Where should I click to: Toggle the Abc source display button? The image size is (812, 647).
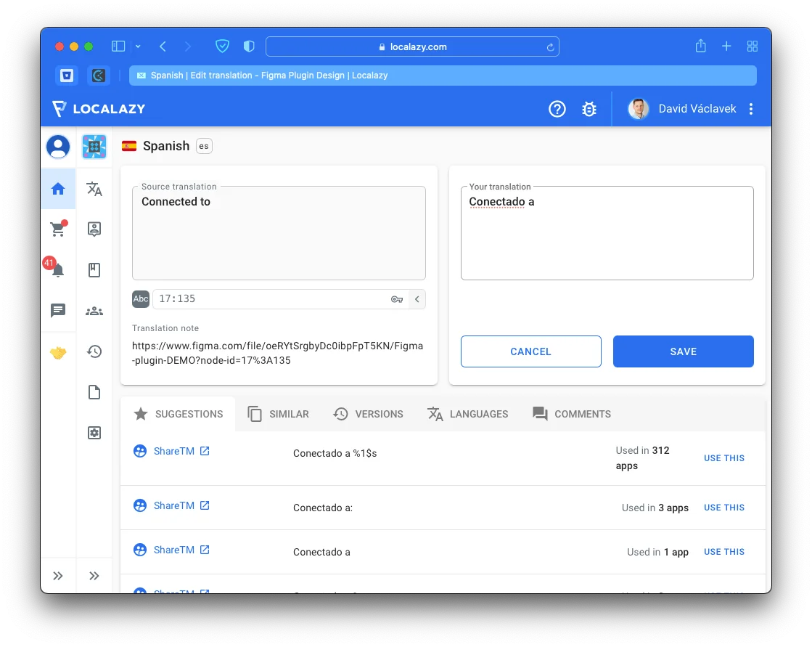pos(141,299)
